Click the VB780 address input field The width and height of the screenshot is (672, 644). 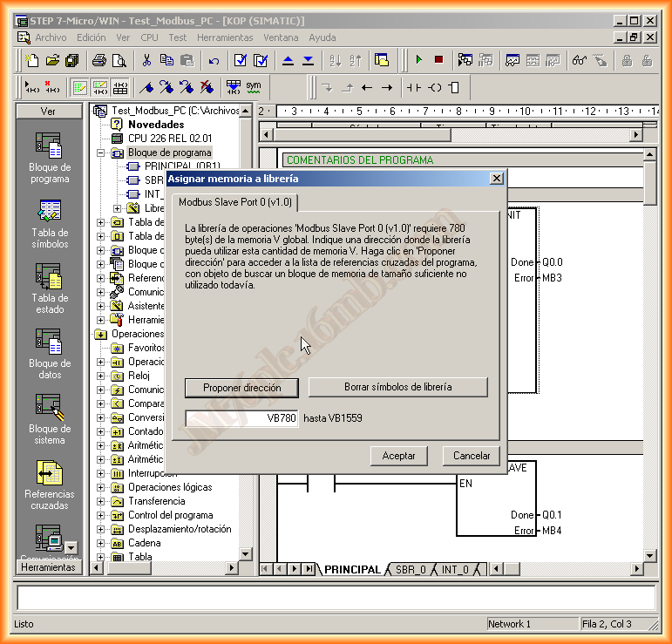coord(241,418)
